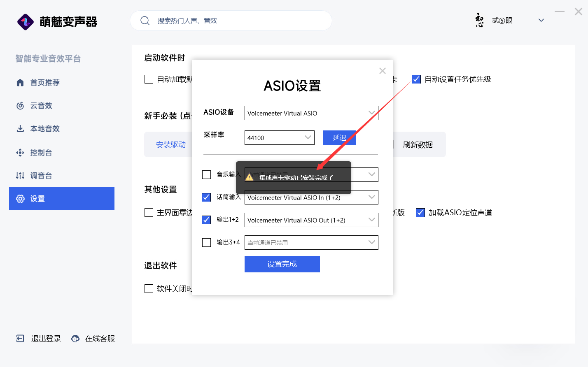
Task: Close the ASIO设置 dialog
Action: point(383,71)
